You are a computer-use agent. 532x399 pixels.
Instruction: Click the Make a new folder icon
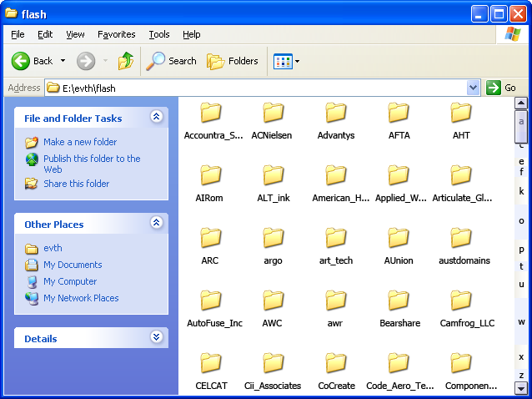pyautogui.click(x=32, y=142)
